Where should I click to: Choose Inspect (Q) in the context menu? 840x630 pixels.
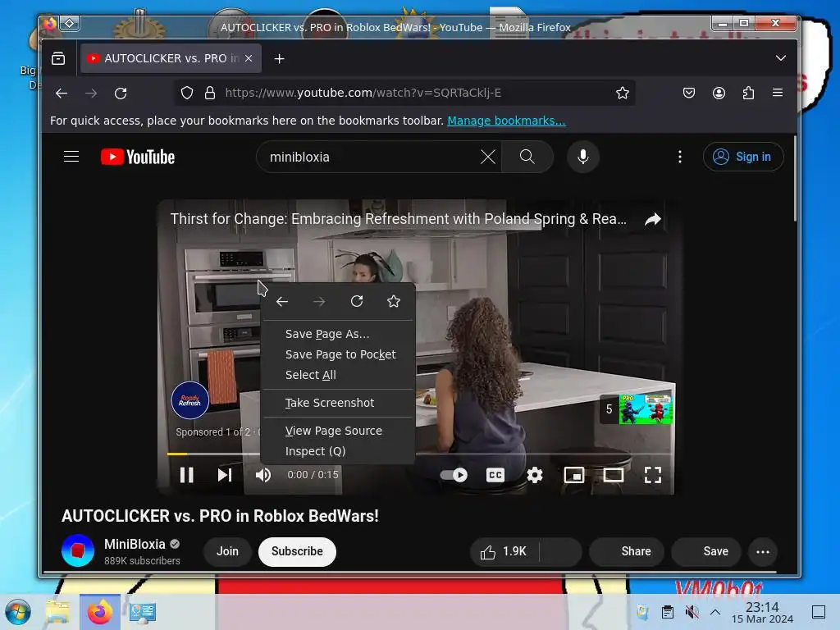point(338,451)
